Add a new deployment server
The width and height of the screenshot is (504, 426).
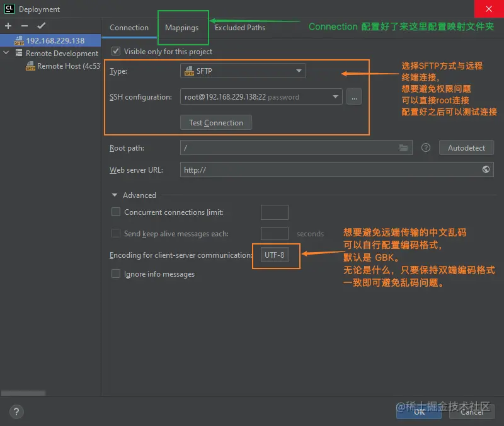tap(7, 26)
